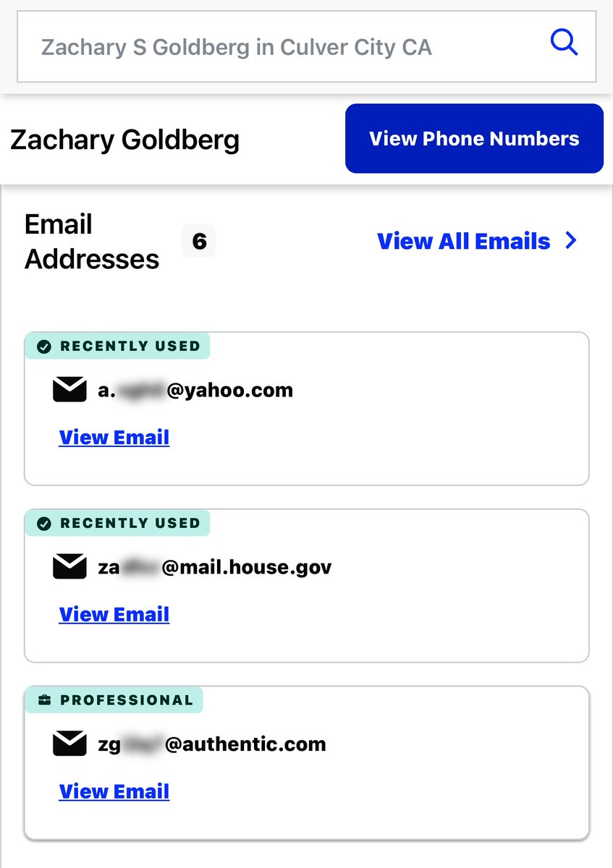Select the first Recently Used label
613x868 pixels.
[x=130, y=346]
